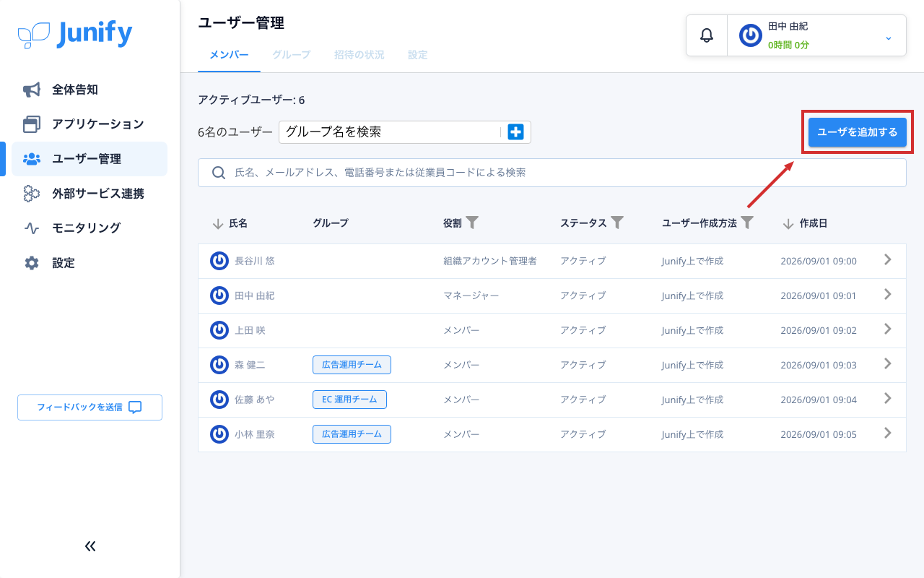Viewport: 924px width, 578px height.
Task: Click the マネージャー role cell
Action: point(471,296)
